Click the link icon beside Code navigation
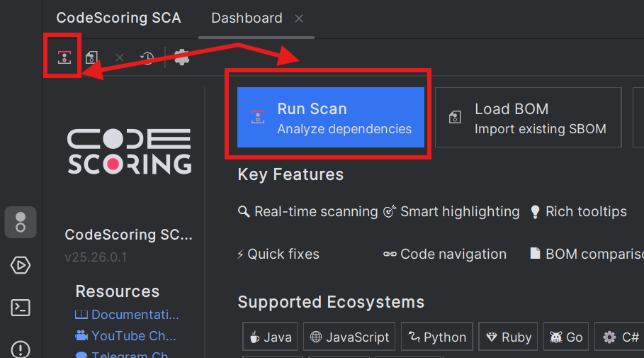 click(x=390, y=254)
